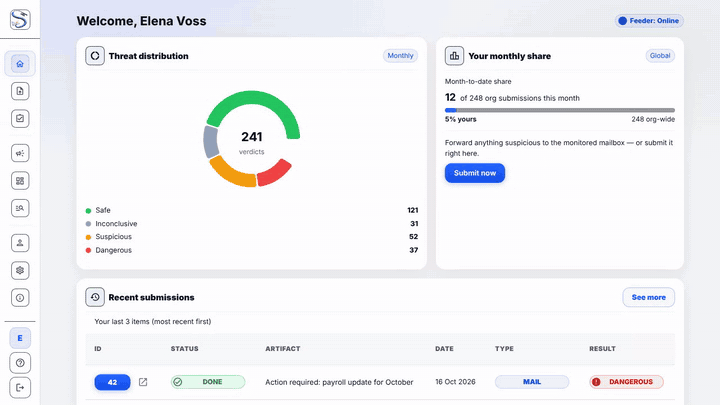The height and width of the screenshot is (405, 720).
Task: Open submission ID 42 badge
Action: click(112, 382)
